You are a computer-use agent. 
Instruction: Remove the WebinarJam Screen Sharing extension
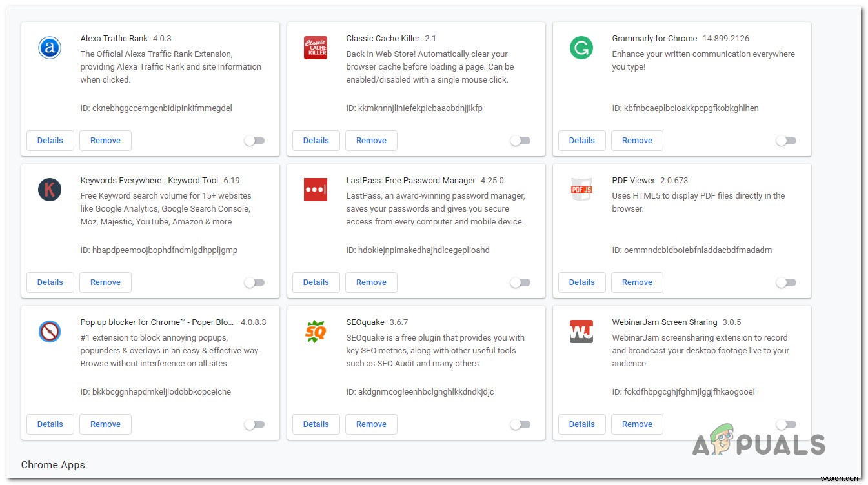637,424
